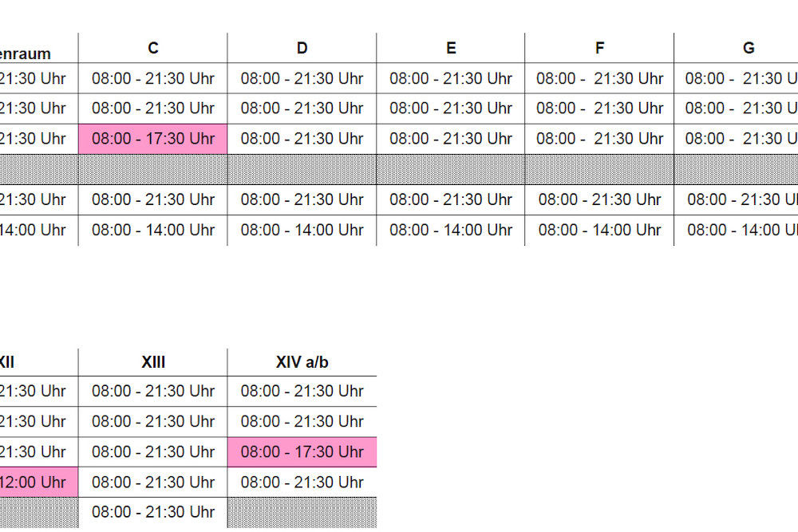Click the gray shaded cell in column D

coord(302,169)
